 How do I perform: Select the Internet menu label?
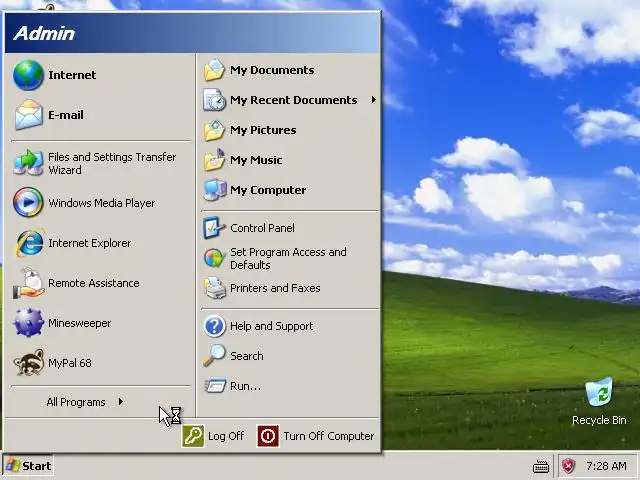[x=72, y=75]
